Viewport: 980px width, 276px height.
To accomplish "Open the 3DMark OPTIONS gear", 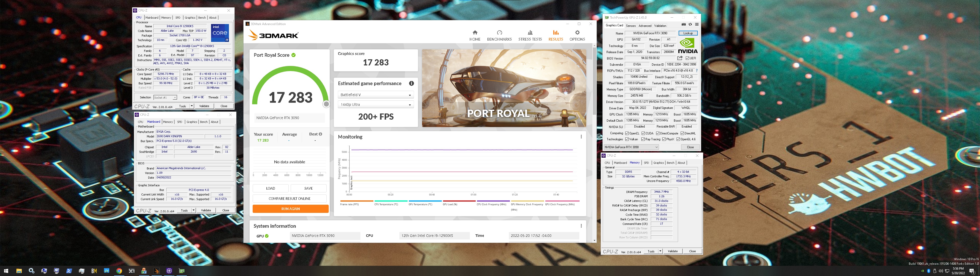I will (x=577, y=32).
